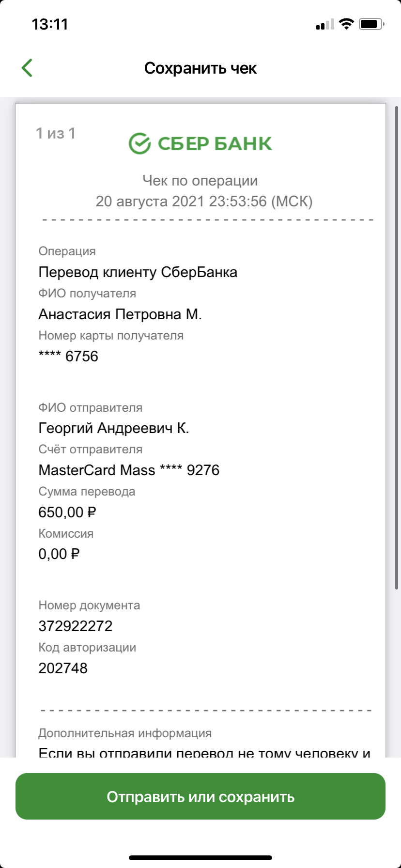The width and height of the screenshot is (401, 868).
Task: Tap the document number 372922272
Action: click(76, 626)
